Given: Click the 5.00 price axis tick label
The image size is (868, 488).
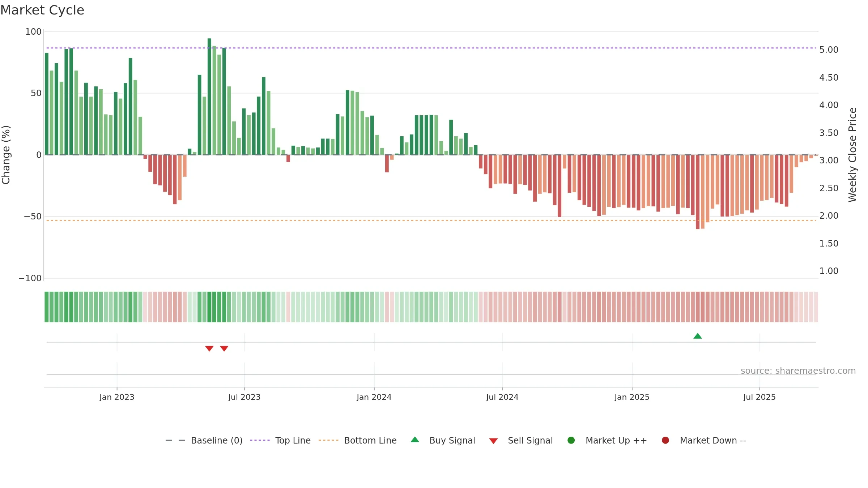Looking at the screenshot, I should (x=829, y=50).
